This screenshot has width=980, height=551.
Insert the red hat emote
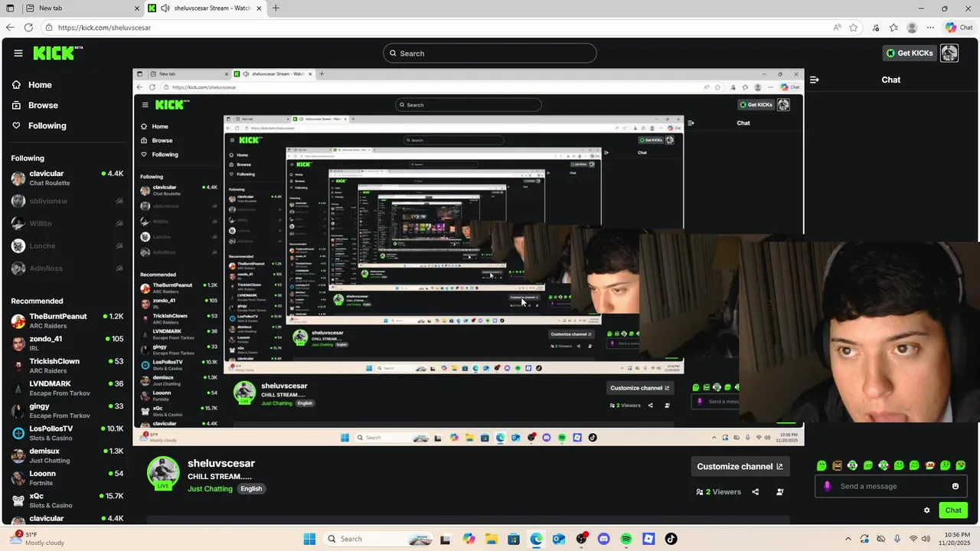tap(930, 465)
